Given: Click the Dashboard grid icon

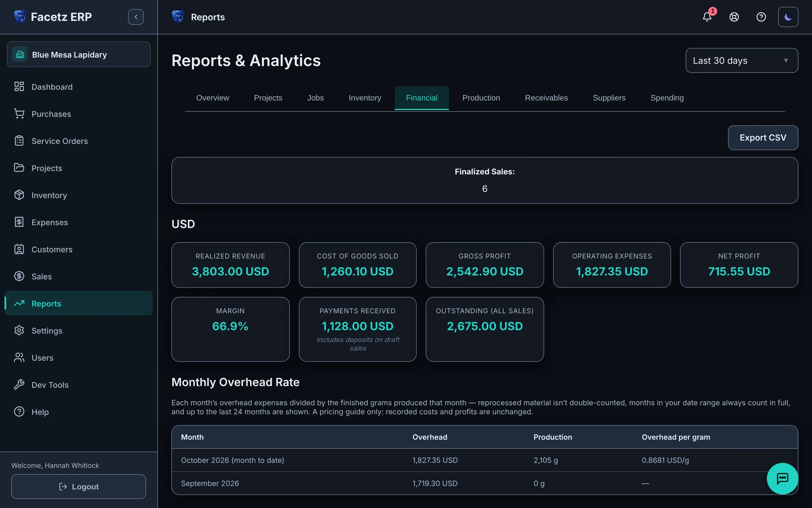Looking at the screenshot, I should 19,87.
